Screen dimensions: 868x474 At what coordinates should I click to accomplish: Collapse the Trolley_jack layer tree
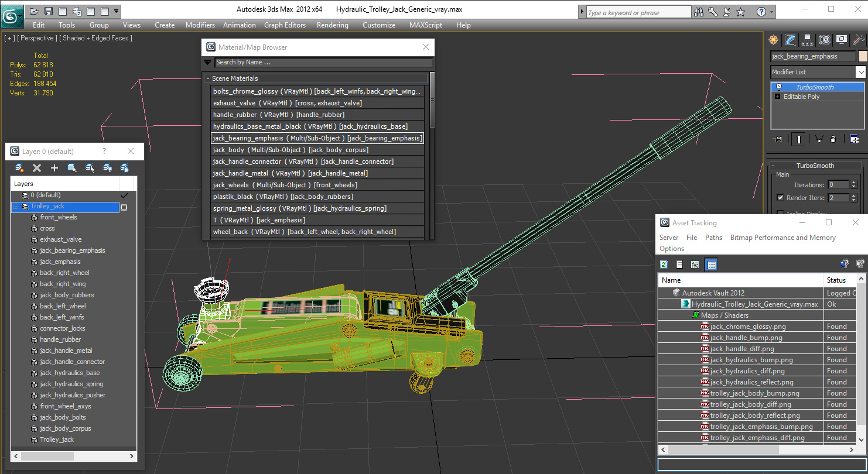16,207
